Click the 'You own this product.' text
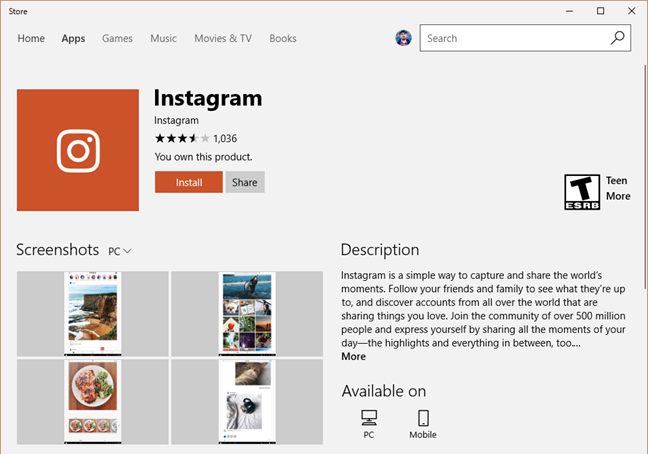This screenshot has height=454, width=648. [203, 157]
